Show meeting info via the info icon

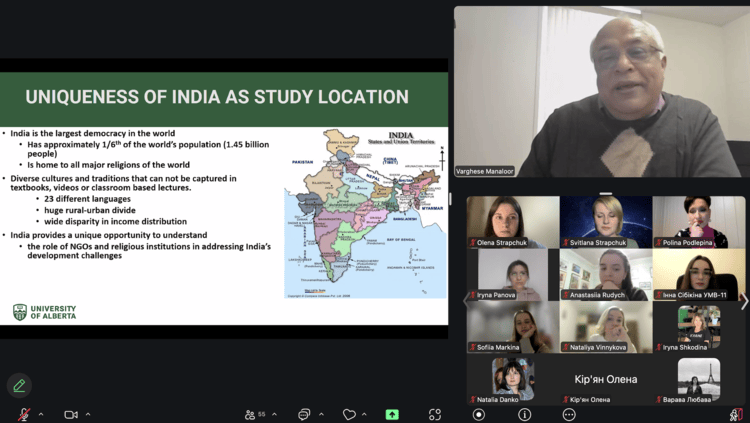point(524,414)
